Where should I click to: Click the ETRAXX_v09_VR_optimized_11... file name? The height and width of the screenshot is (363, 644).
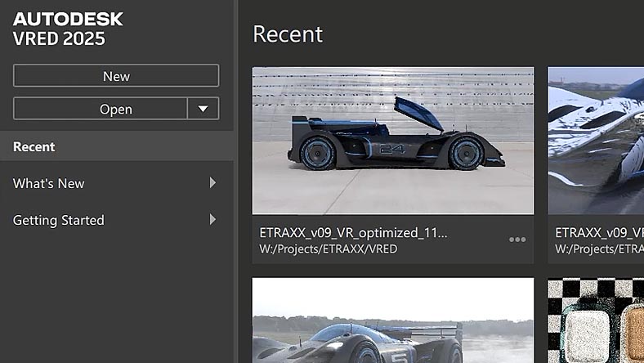pyautogui.click(x=353, y=233)
